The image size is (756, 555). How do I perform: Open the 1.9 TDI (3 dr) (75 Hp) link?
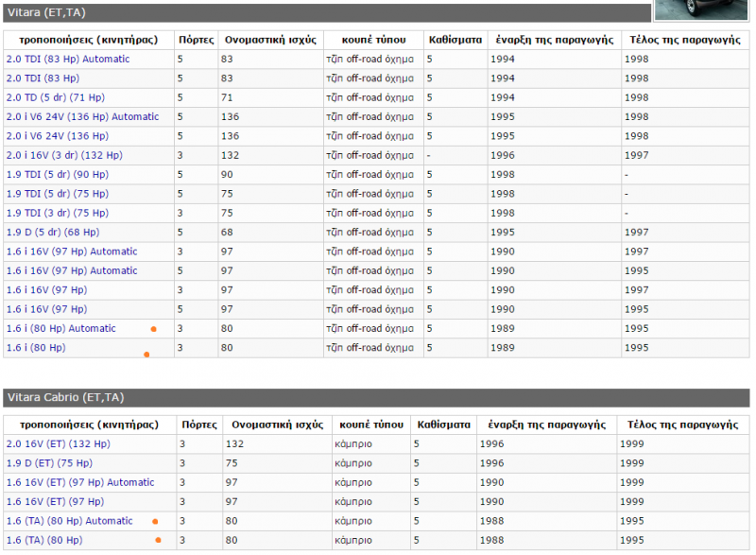click(x=58, y=214)
